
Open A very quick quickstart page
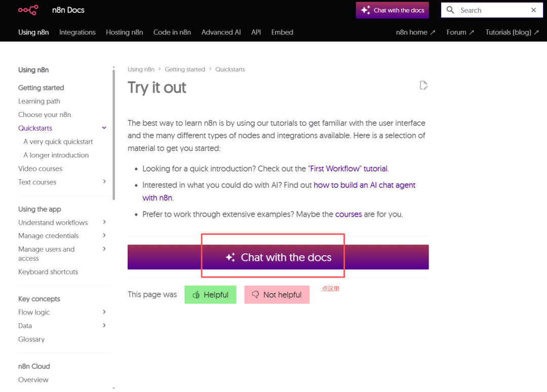click(x=58, y=142)
